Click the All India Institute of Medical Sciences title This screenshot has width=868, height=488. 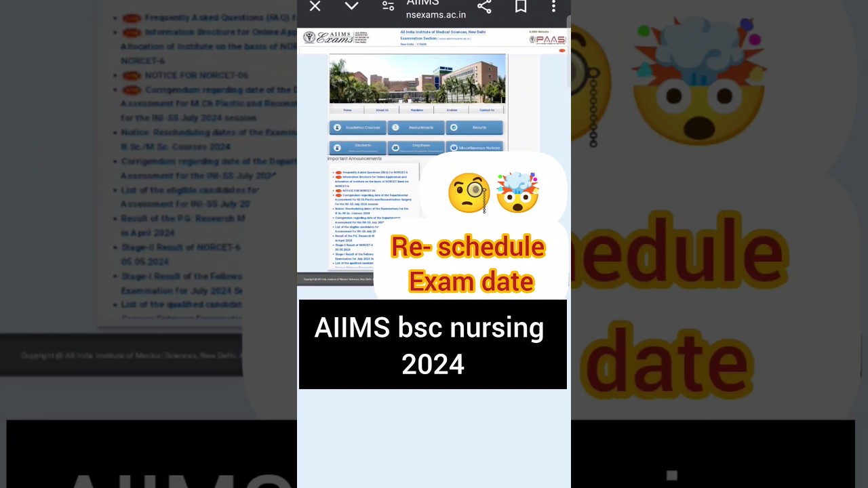(443, 32)
